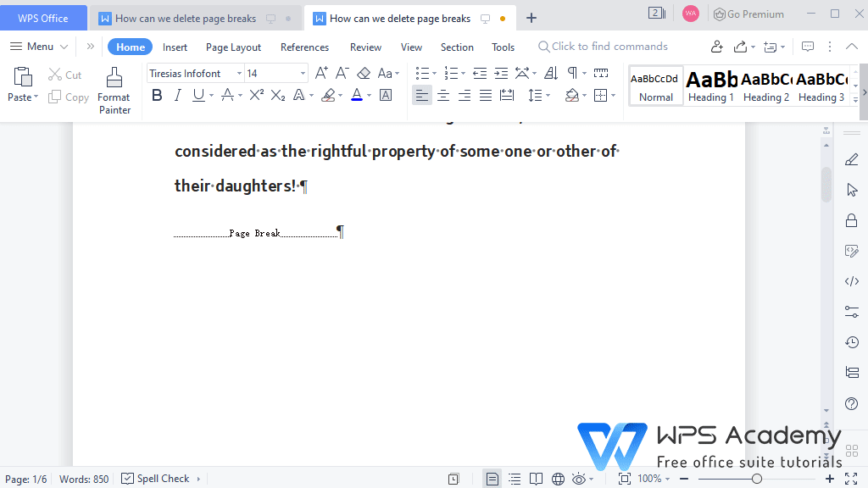Open the Page Layout tab
The width and height of the screenshot is (868, 488).
[233, 47]
